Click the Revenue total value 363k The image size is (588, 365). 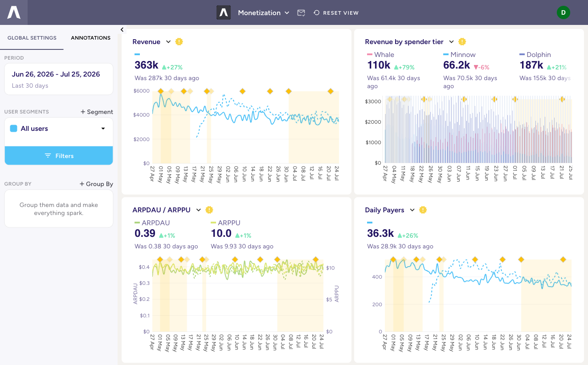point(147,65)
